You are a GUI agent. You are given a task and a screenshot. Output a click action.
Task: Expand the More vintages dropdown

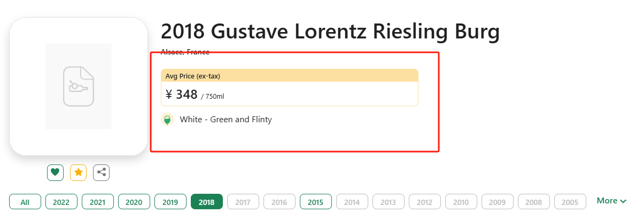pos(611,201)
